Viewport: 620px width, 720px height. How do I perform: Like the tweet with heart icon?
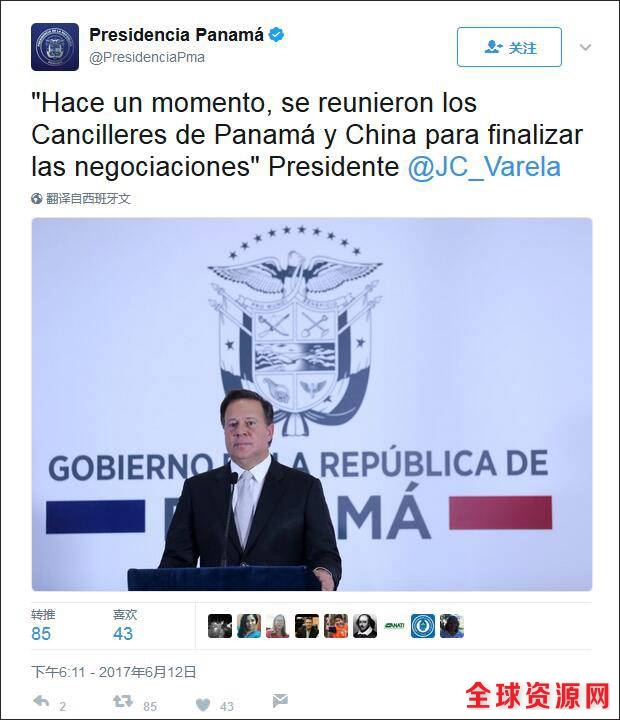coord(203,704)
